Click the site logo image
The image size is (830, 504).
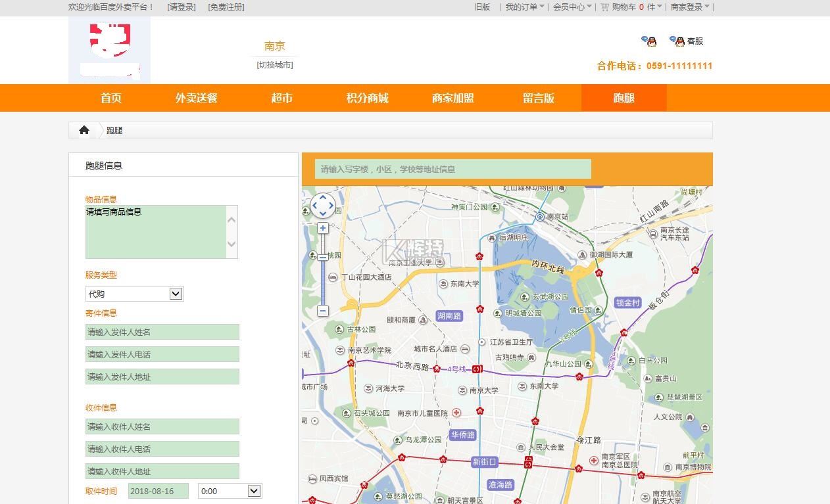pos(109,50)
